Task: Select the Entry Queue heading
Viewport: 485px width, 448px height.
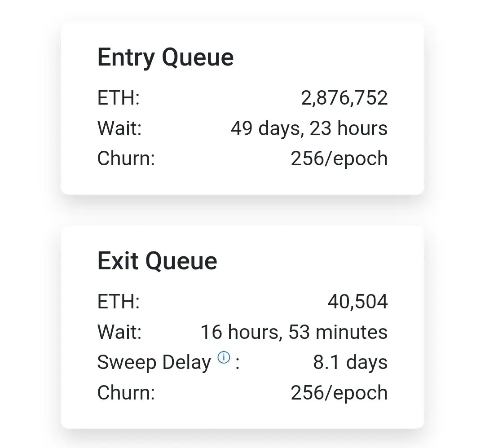Action: (165, 57)
